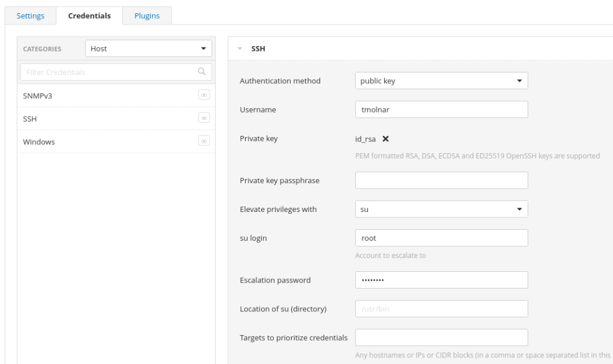Click the Escalation password field
Viewport: 613px width, 364px height.
coord(441,280)
